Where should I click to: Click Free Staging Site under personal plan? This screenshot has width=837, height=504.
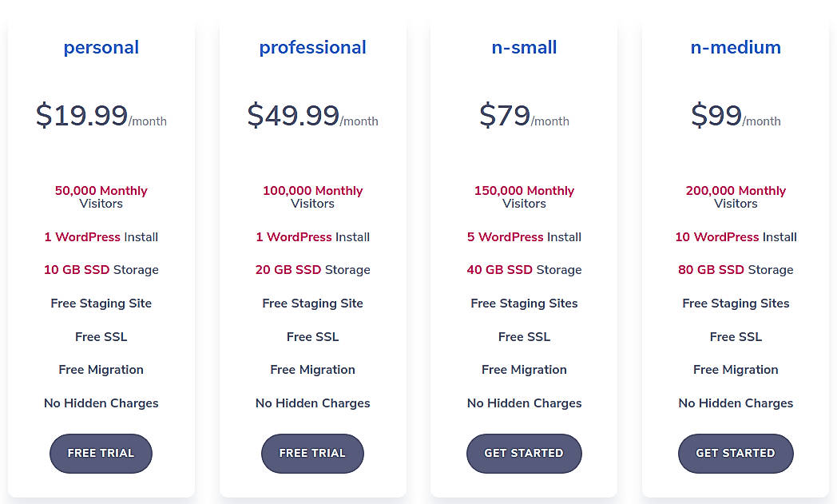pos(101,303)
